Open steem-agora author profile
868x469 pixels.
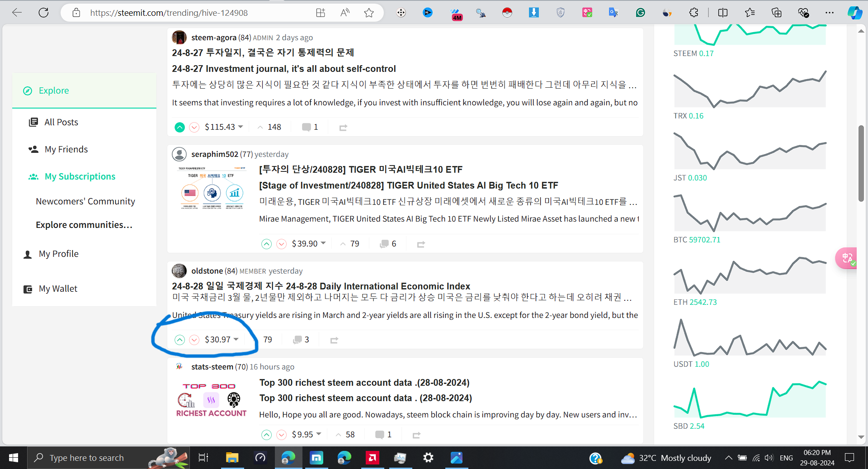[214, 38]
